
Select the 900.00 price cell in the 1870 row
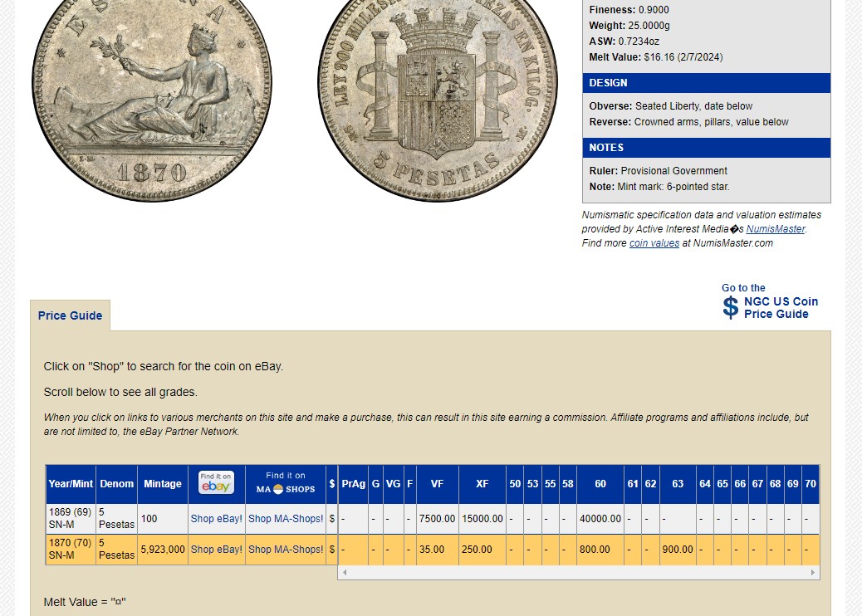[x=678, y=550]
